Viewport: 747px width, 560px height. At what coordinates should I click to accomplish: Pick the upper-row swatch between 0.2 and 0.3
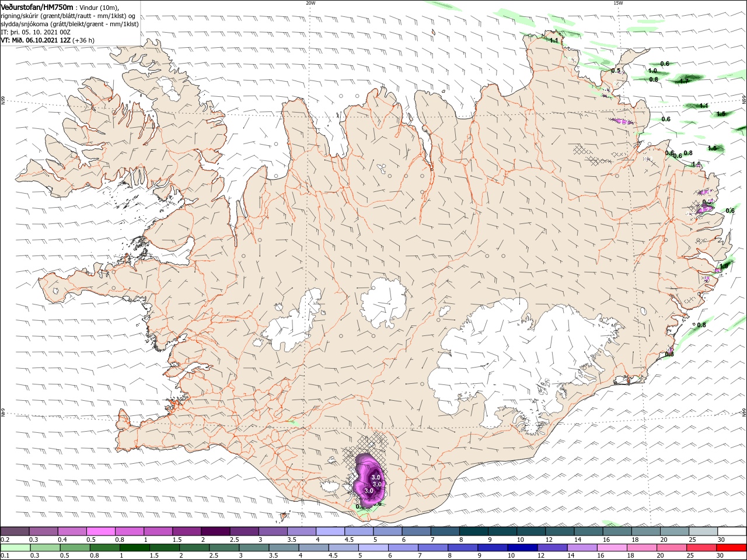15,531
